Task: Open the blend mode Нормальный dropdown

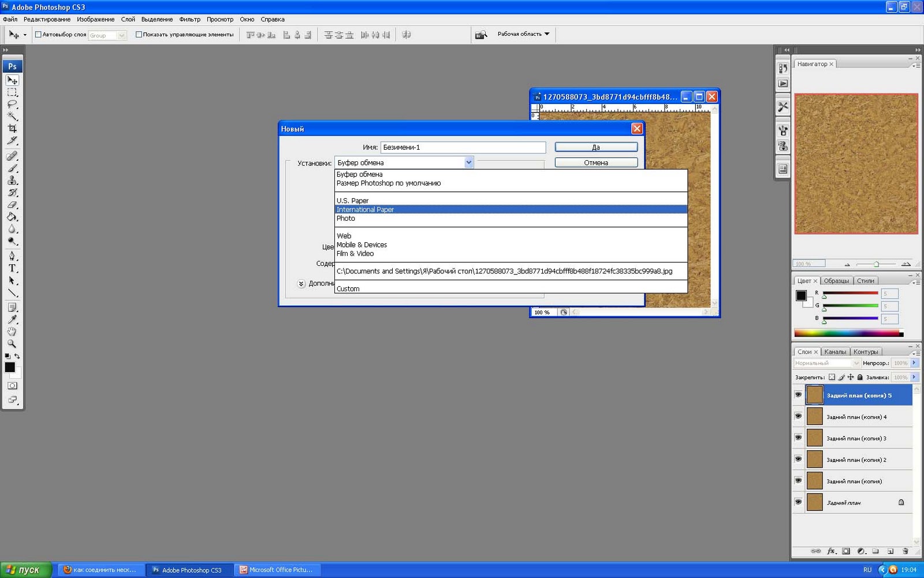Action: click(828, 363)
